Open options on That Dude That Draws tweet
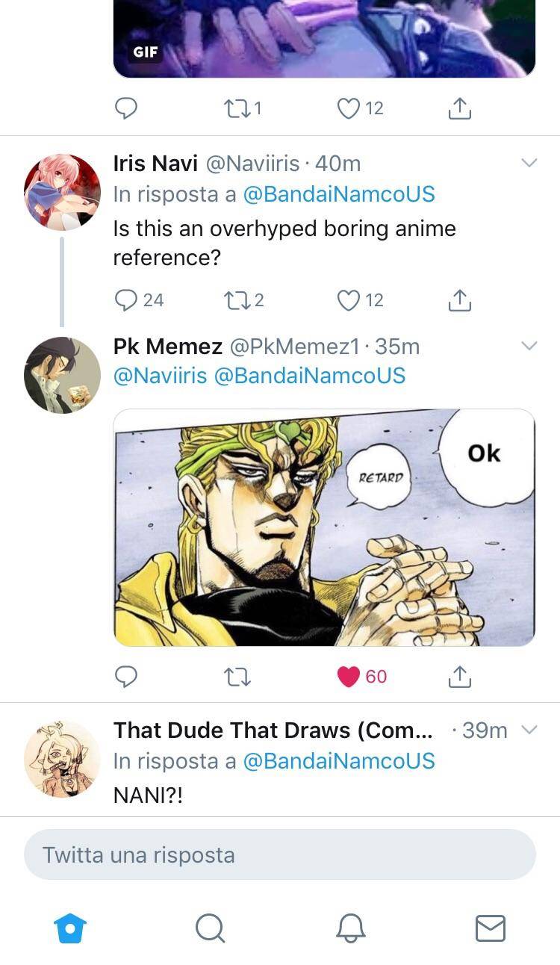Viewport: 560px width, 965px height. click(529, 730)
